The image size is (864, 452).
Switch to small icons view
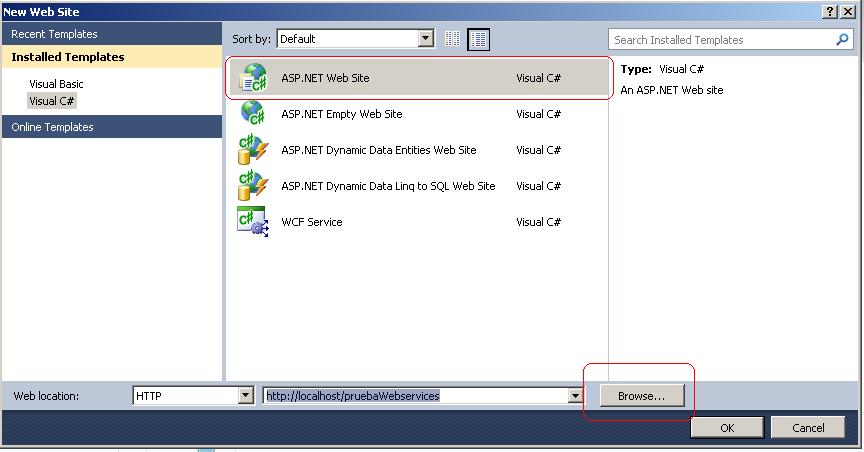point(452,39)
